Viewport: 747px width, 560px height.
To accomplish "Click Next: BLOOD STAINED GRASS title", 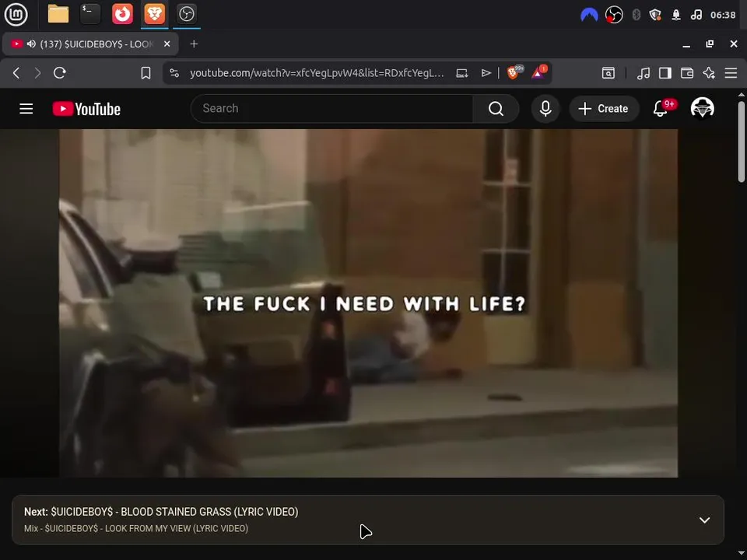I will [x=161, y=512].
